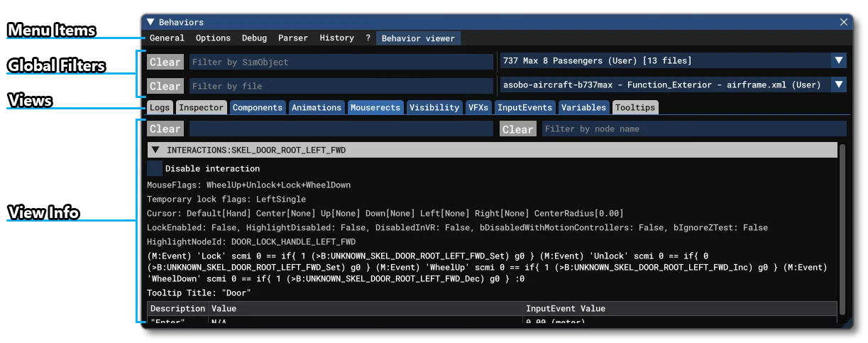This screenshot has width=868, height=343.
Task: Collapse the Behaviors window using title triangle
Action: [150, 23]
